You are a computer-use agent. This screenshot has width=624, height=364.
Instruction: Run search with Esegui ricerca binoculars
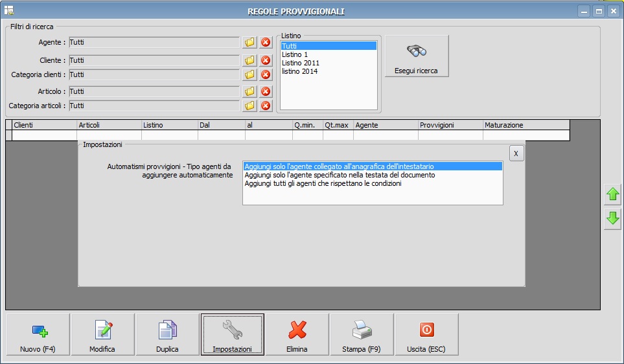417,56
